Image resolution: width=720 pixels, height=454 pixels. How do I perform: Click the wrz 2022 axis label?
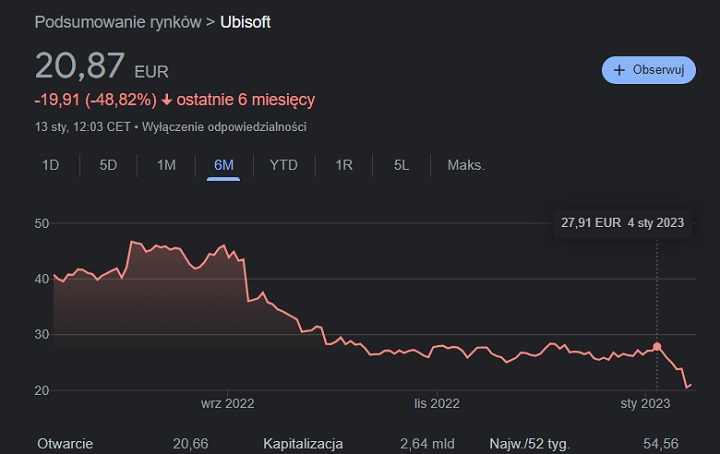(227, 404)
